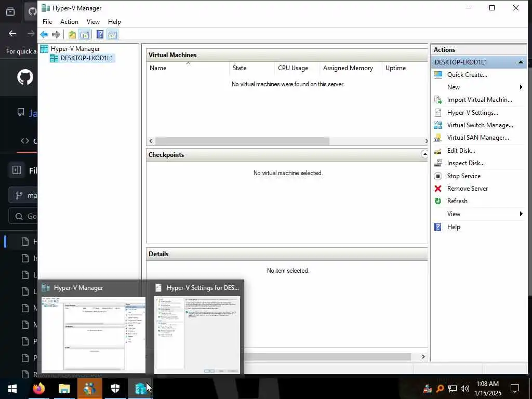The height and width of the screenshot is (399, 532).
Task: Open the Action menu
Action: pos(69,22)
